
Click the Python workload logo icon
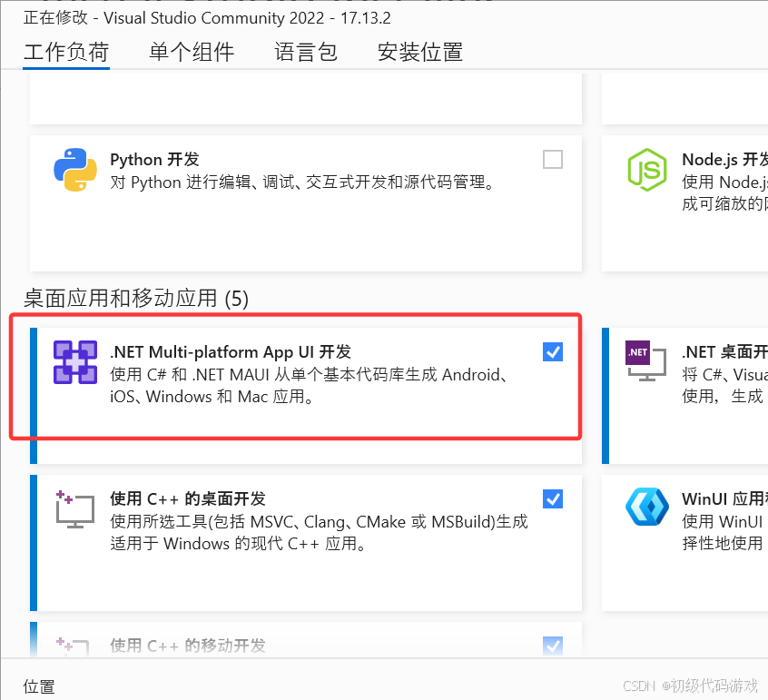(x=75, y=170)
